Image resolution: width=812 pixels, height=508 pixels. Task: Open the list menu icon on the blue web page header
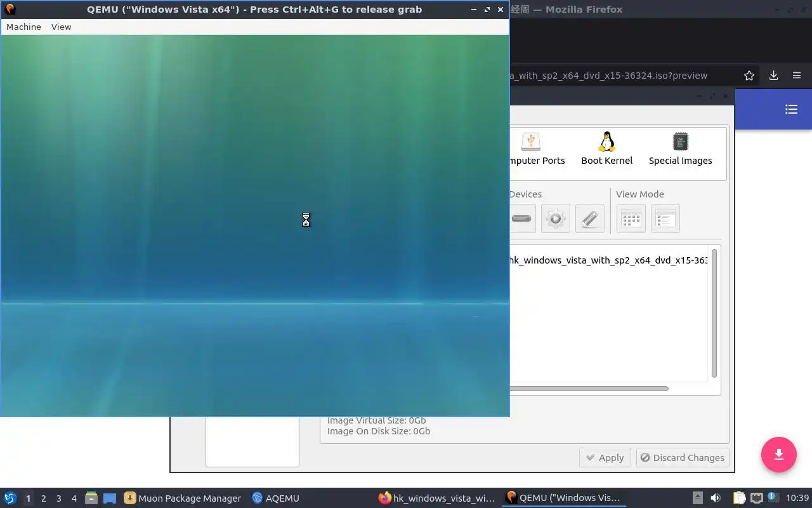click(x=791, y=109)
